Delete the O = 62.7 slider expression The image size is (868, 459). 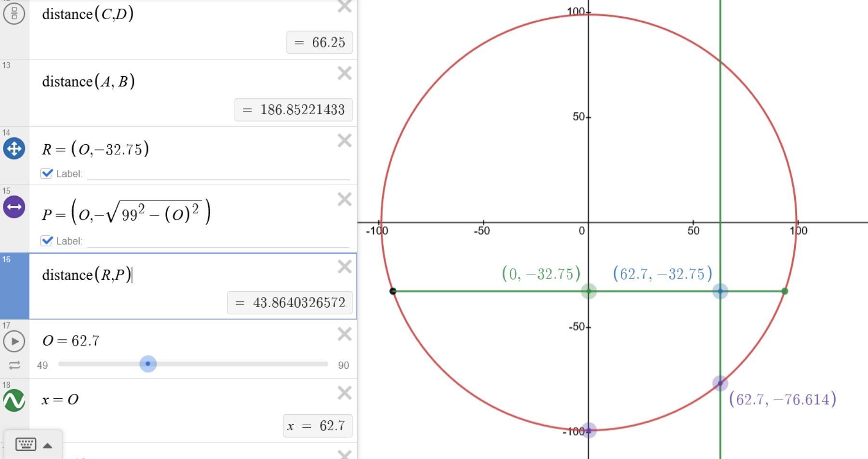(x=344, y=334)
